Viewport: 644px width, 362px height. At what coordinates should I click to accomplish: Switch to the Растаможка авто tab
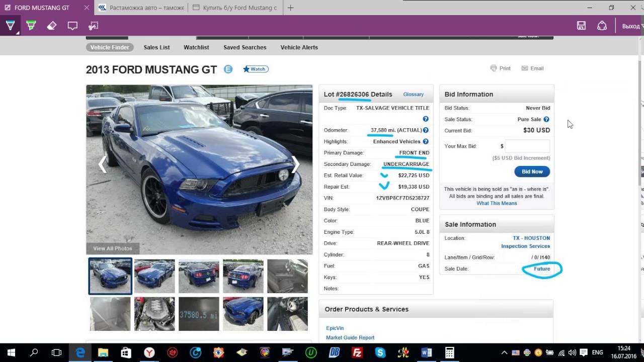pos(141,8)
